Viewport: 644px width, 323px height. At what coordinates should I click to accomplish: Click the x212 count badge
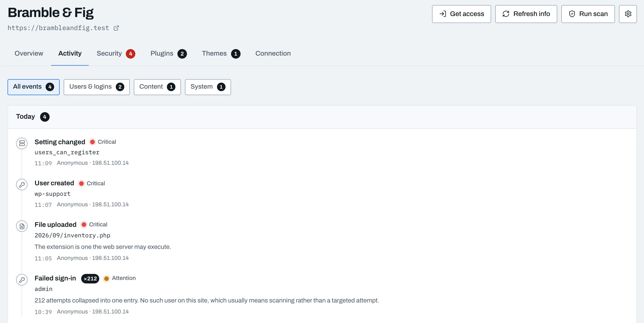point(90,279)
